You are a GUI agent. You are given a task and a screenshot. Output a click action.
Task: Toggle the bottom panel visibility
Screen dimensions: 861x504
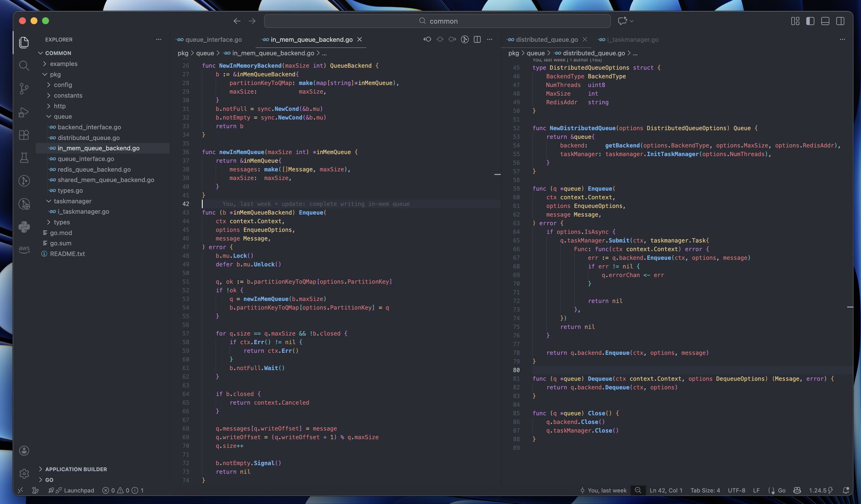825,21
